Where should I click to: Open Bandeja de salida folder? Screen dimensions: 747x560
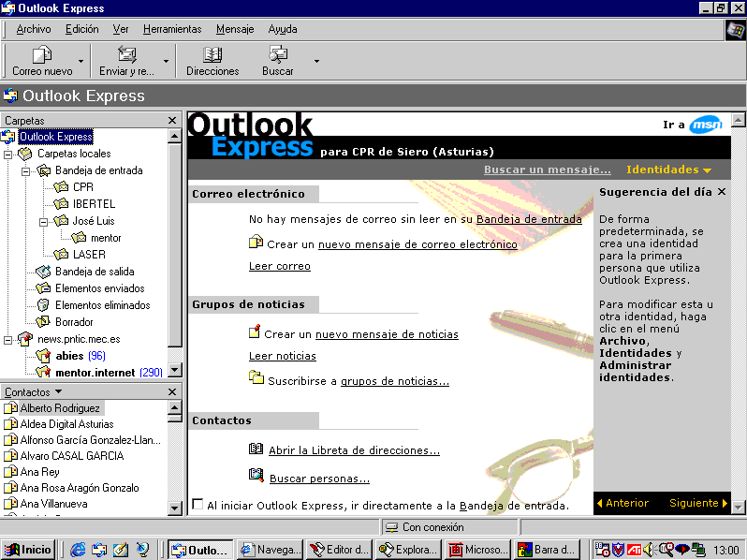95,272
